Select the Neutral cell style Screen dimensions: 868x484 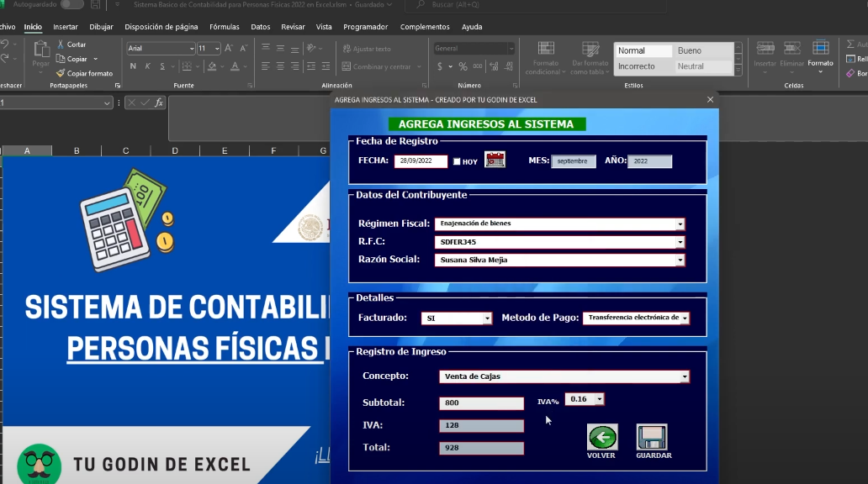pos(703,66)
